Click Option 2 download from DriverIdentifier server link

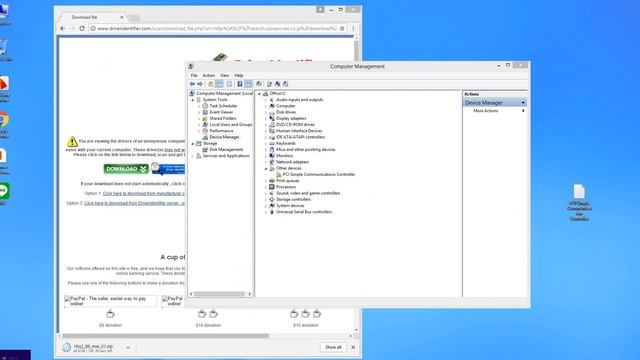(x=134, y=203)
